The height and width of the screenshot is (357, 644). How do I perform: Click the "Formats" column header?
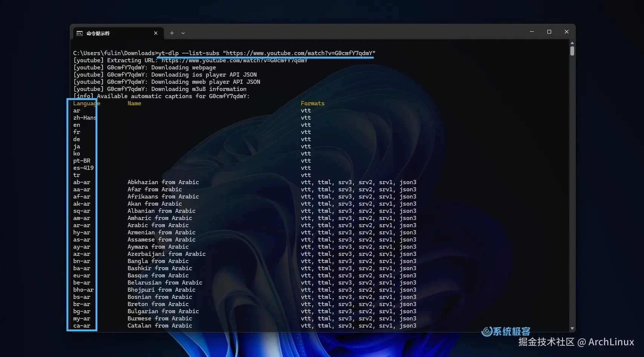click(313, 103)
